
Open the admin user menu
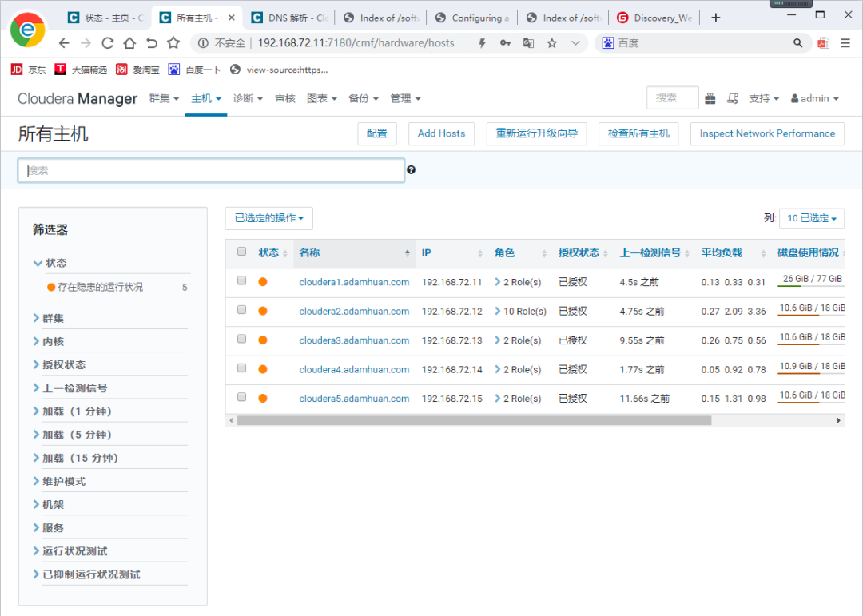point(814,98)
